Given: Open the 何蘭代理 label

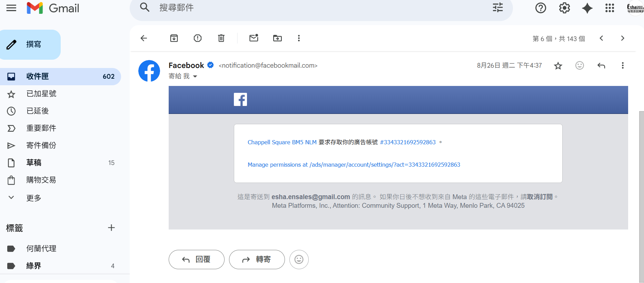Looking at the screenshot, I should click(60, 248).
